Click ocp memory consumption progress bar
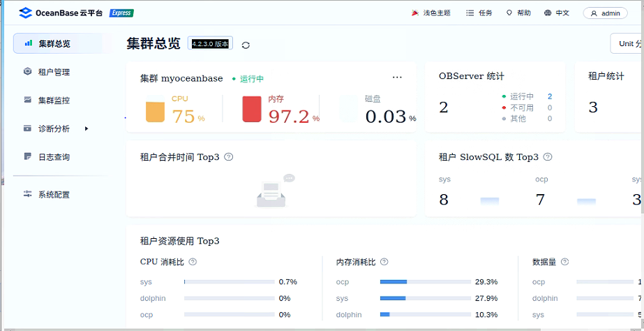 [x=426, y=282]
